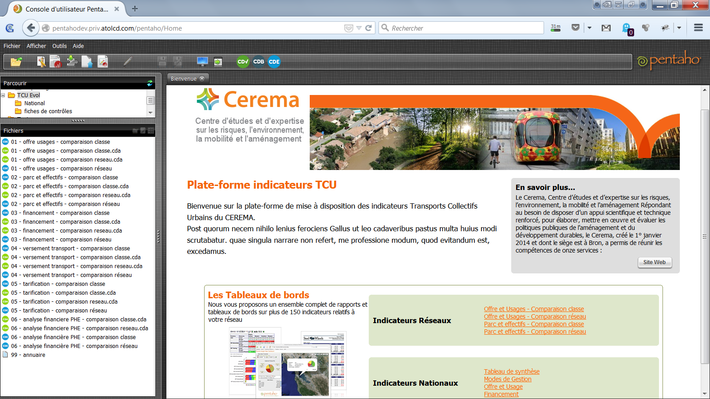Image resolution: width=710 pixels, height=399 pixels.
Task: Open URL bar history dropdown arrow
Action: [359, 28]
